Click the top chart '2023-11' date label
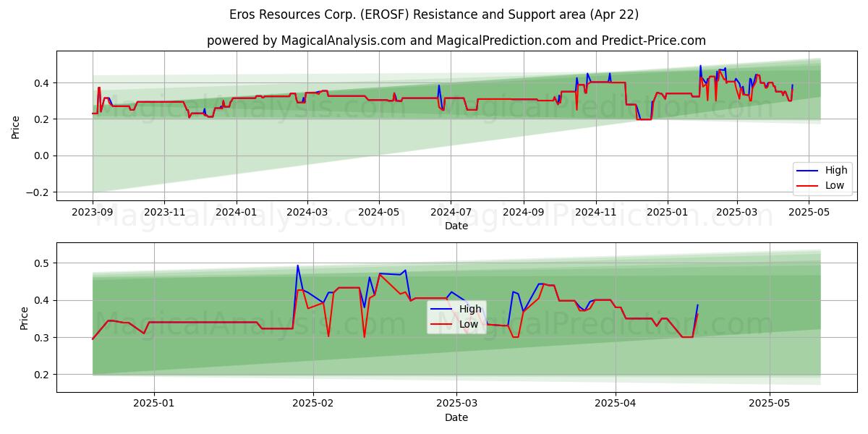Screen dimensions: 868x434 point(164,213)
